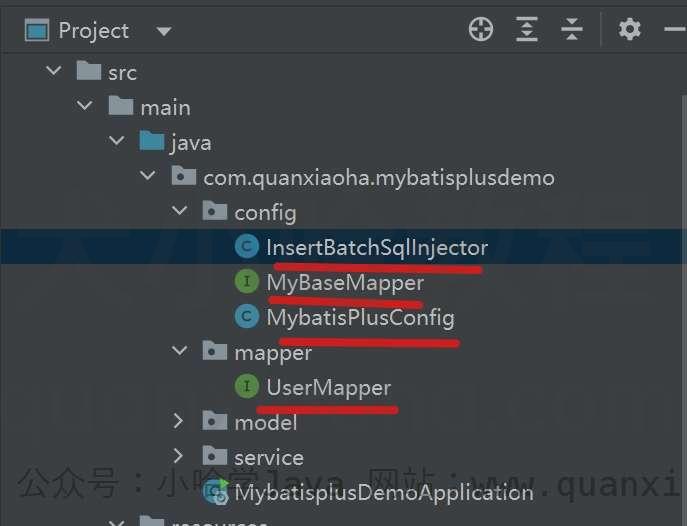Select the MybatisPlusConfig class
This screenshot has width=687, height=526.
361,318
